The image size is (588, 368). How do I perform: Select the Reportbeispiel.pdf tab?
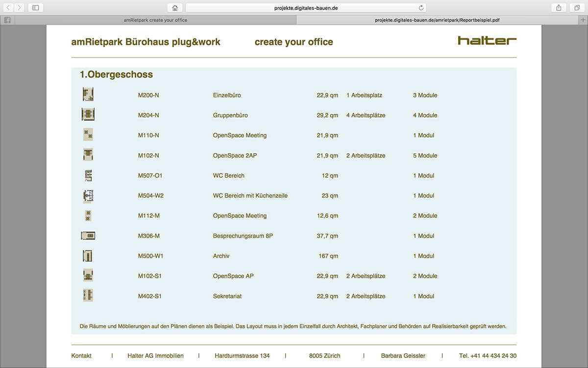click(437, 20)
